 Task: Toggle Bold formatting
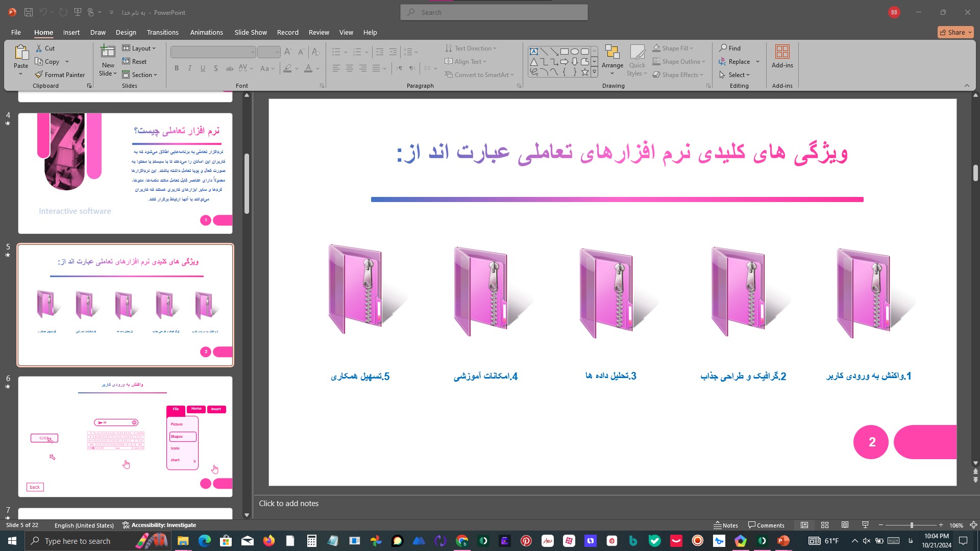(177, 68)
